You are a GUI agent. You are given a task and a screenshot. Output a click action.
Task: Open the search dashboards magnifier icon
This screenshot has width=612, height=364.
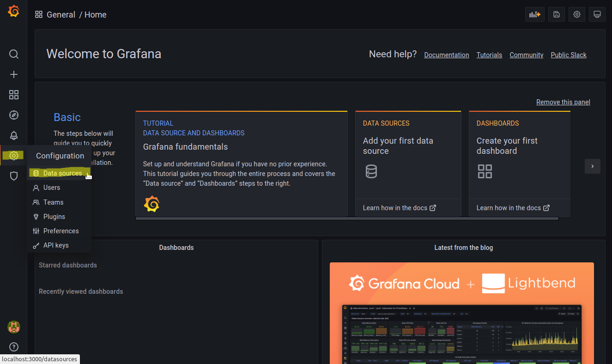[14, 54]
